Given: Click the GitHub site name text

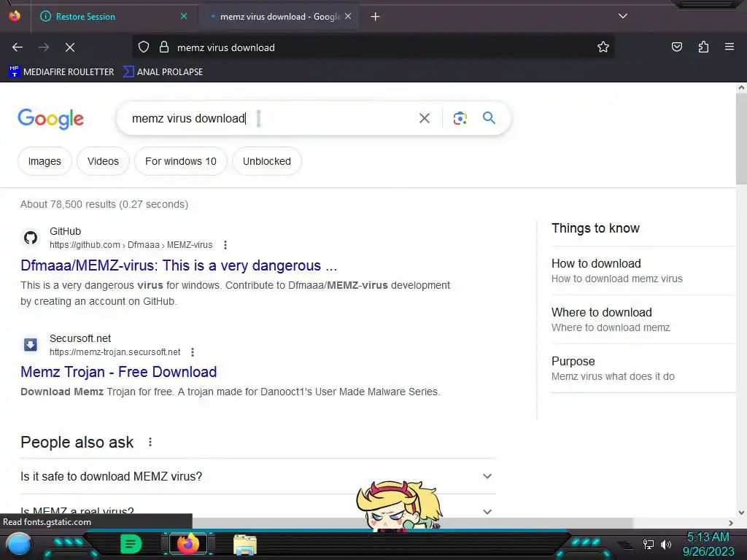Looking at the screenshot, I should (65, 231).
